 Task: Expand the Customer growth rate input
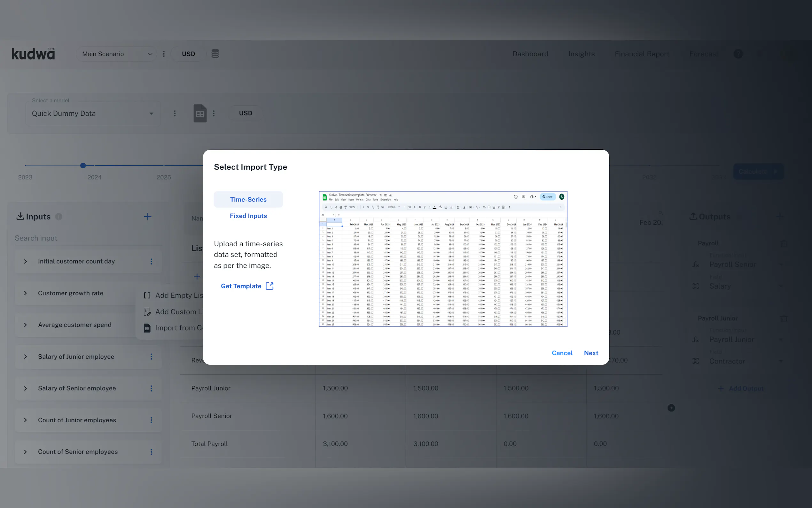[x=26, y=293]
